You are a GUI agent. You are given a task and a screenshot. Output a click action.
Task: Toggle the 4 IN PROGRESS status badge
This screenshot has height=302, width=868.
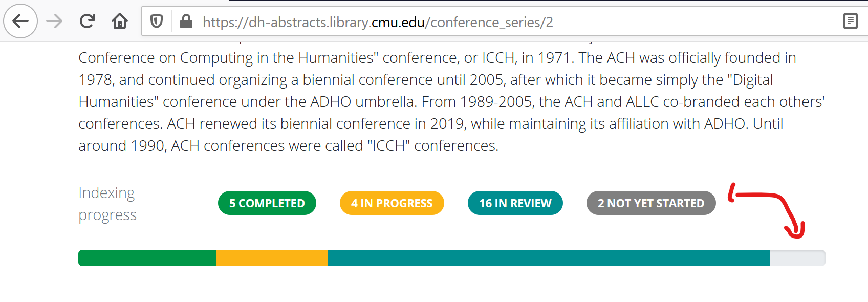pos(392,203)
